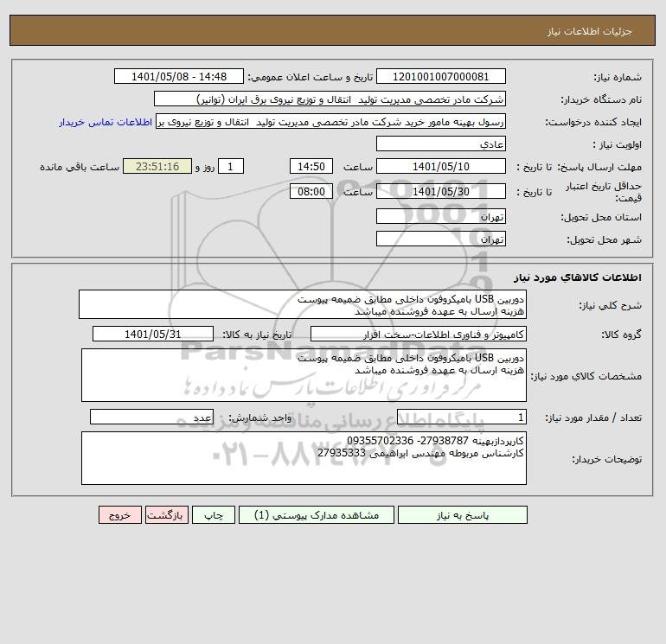
Task: Click the 'نام دستگاه خریدار:' label
Action: (601, 99)
